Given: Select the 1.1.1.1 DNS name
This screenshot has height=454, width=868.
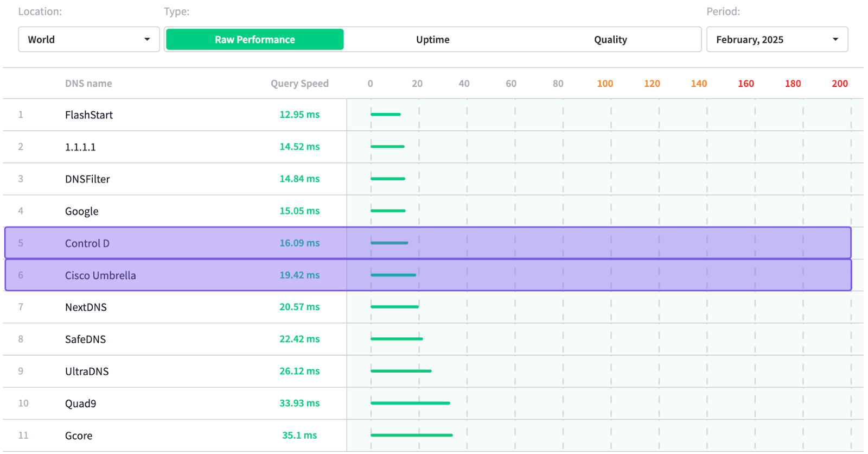Looking at the screenshot, I should tap(80, 147).
